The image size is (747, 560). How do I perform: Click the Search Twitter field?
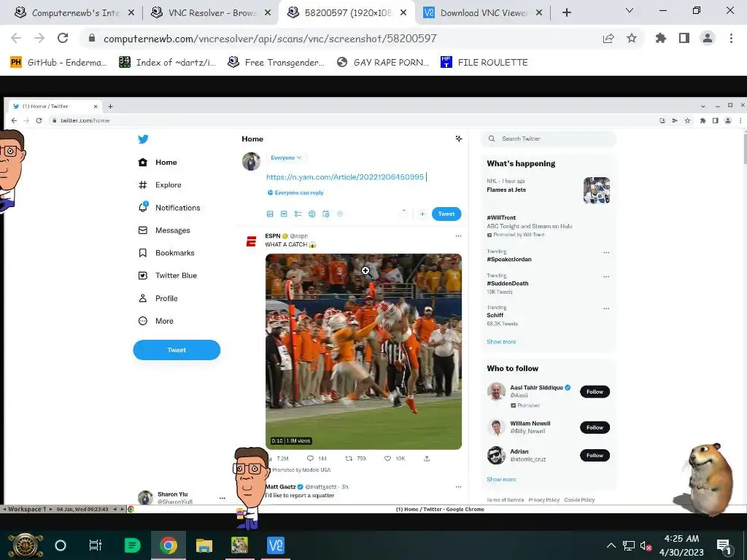click(549, 139)
